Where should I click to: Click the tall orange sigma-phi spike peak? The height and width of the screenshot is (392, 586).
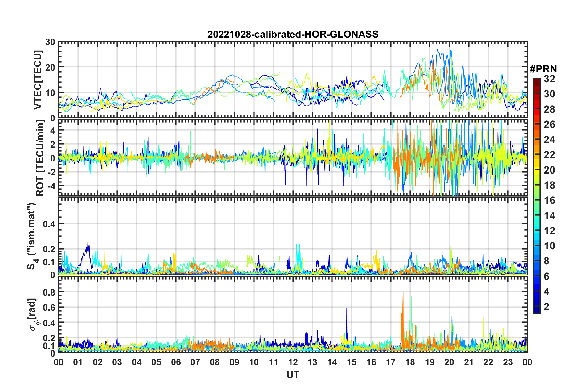(x=403, y=292)
